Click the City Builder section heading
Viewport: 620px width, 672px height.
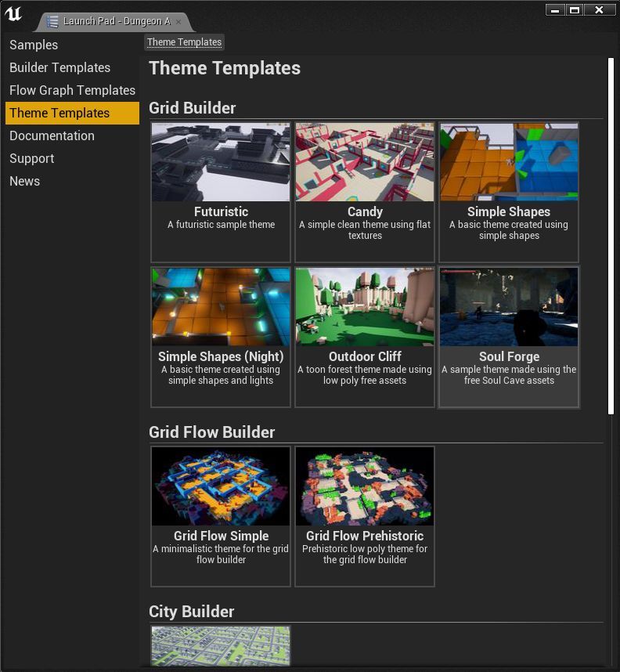point(192,612)
